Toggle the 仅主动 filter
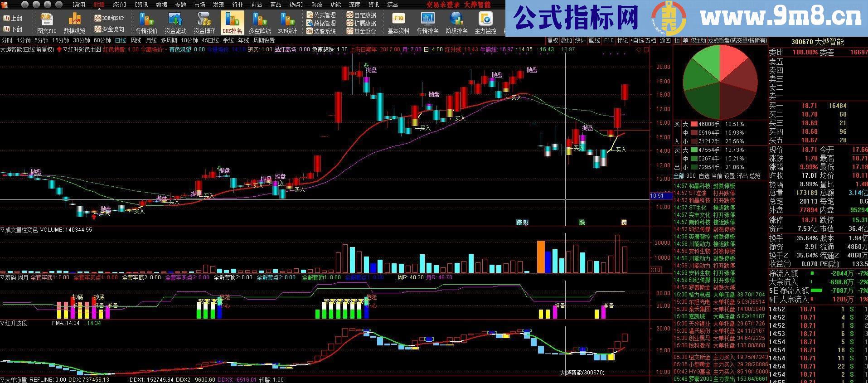 698,40
